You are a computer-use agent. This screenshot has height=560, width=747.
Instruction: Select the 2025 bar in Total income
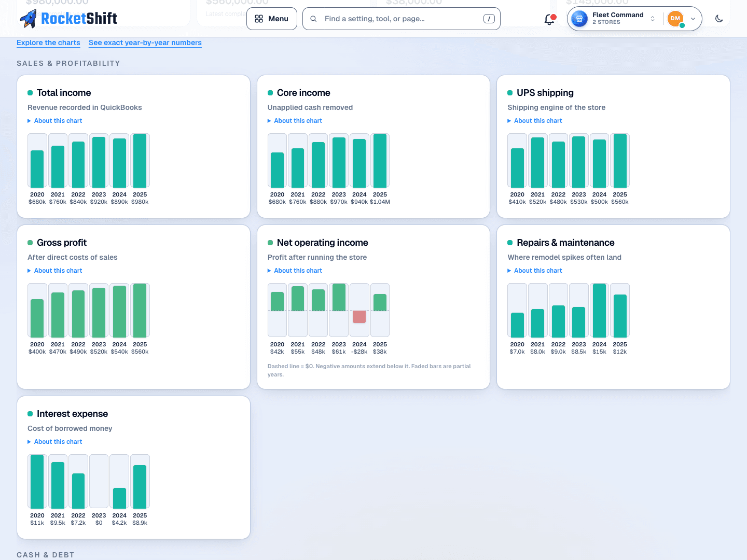[140, 161]
